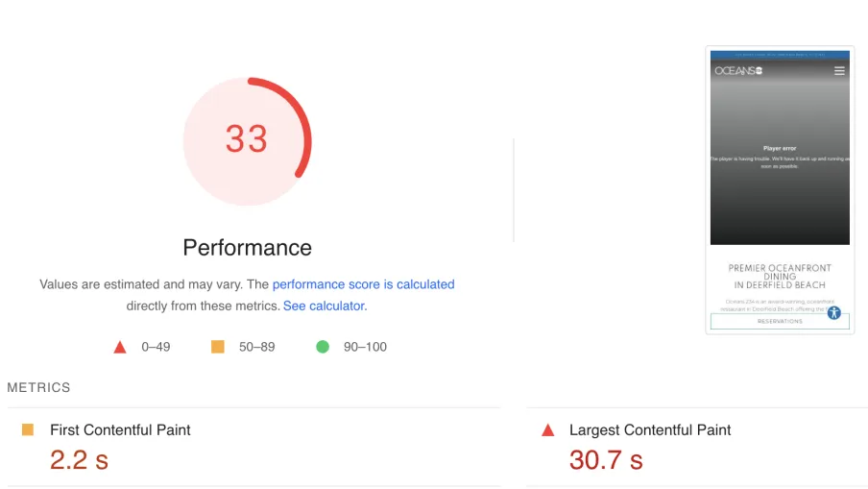Open the hamburger menu in the page preview
868x489 pixels.
(839, 71)
